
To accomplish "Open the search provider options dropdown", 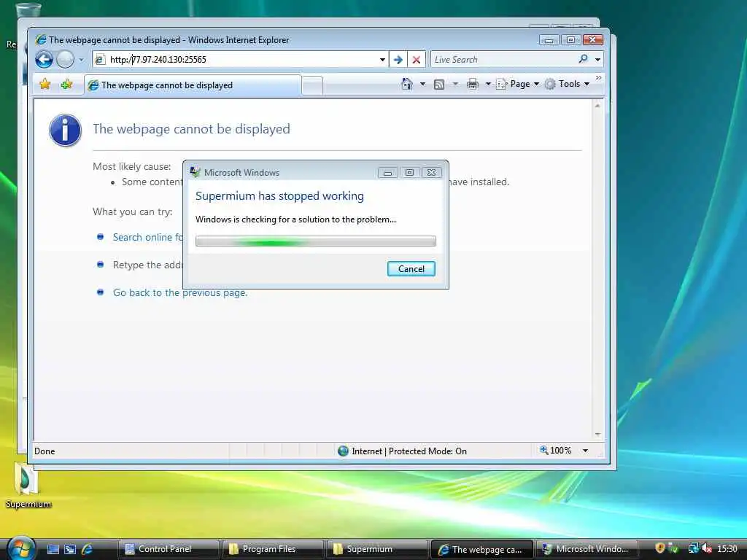I will pos(598,60).
